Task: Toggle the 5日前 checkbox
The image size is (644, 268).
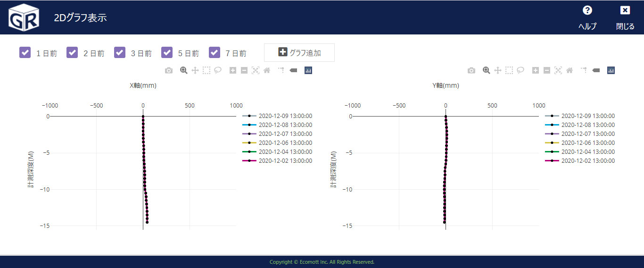Action: click(167, 52)
